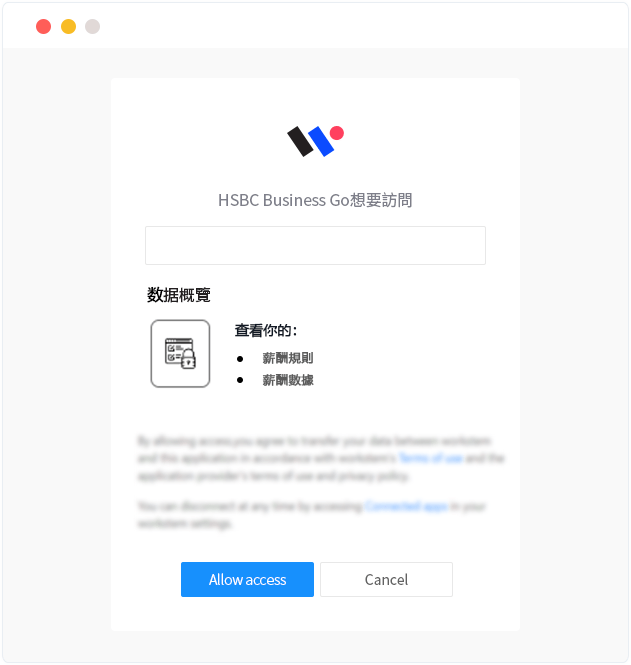Click the bullet point beside 薪酬規則
Viewport: 631px width, 665px height.
click(x=240, y=359)
